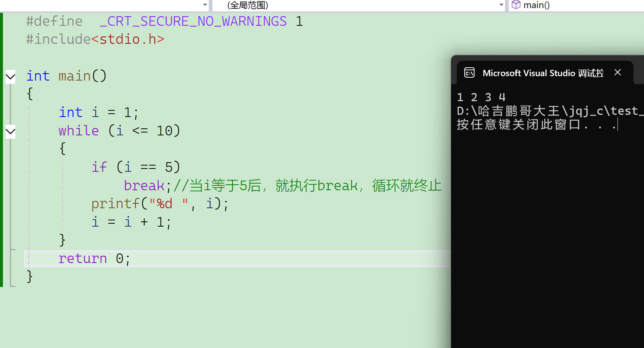Viewport: 644px width, 348px height.
Task: Open the global scope dropdown arrow
Action: (x=501, y=5)
